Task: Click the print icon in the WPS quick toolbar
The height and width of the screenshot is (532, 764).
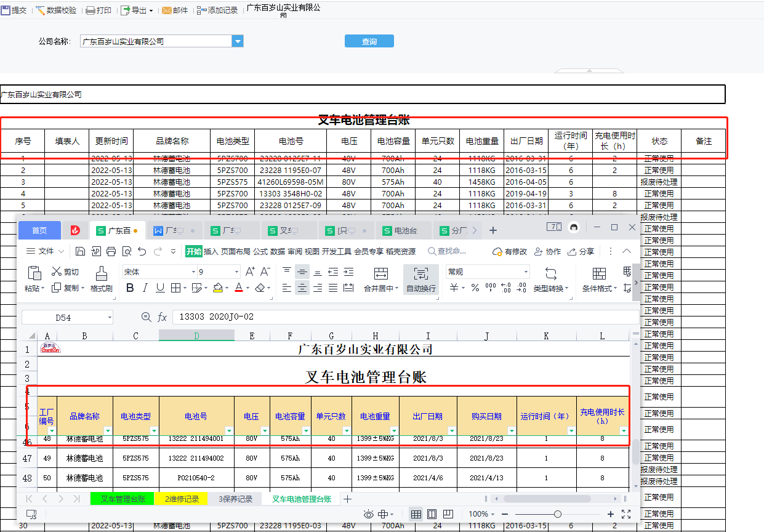Action: (x=111, y=251)
